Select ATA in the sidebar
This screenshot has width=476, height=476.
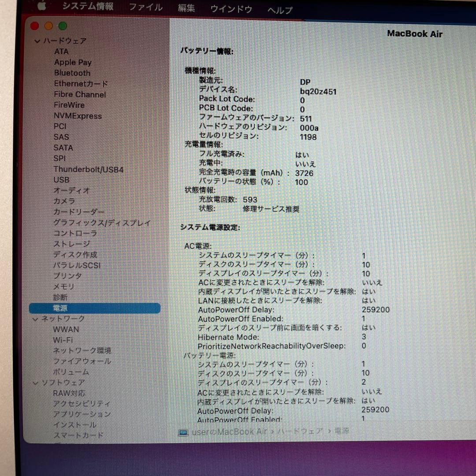pos(61,52)
